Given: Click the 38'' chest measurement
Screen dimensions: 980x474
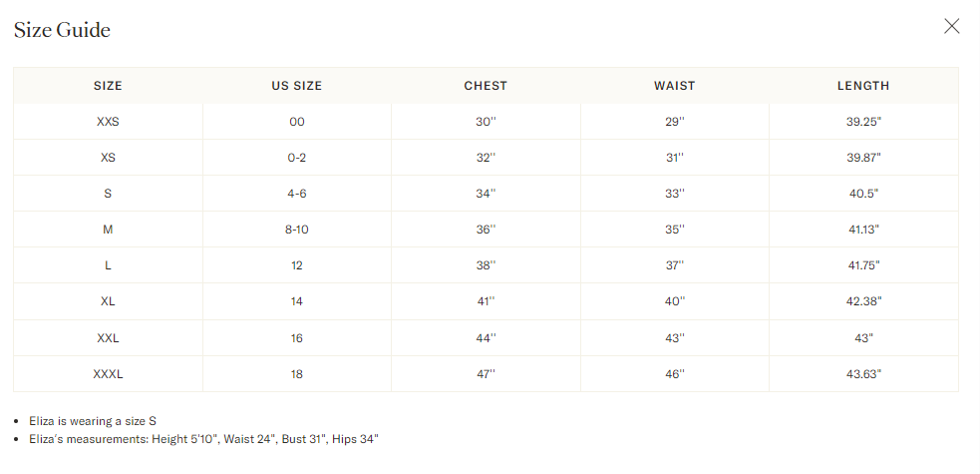Looking at the screenshot, I should tap(486, 265).
